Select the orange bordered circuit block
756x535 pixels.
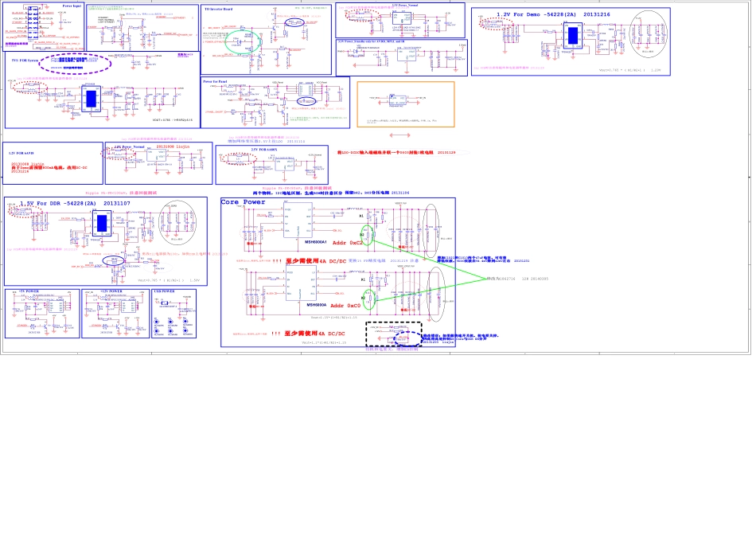[405, 104]
